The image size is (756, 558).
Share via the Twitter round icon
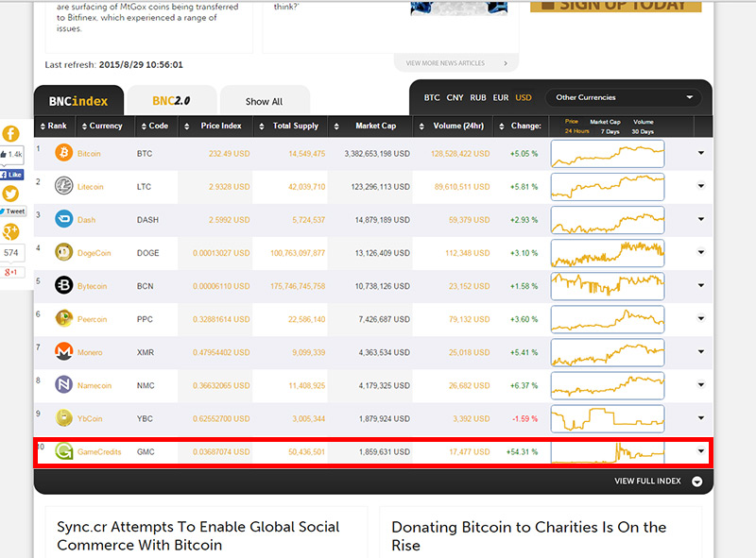10,194
